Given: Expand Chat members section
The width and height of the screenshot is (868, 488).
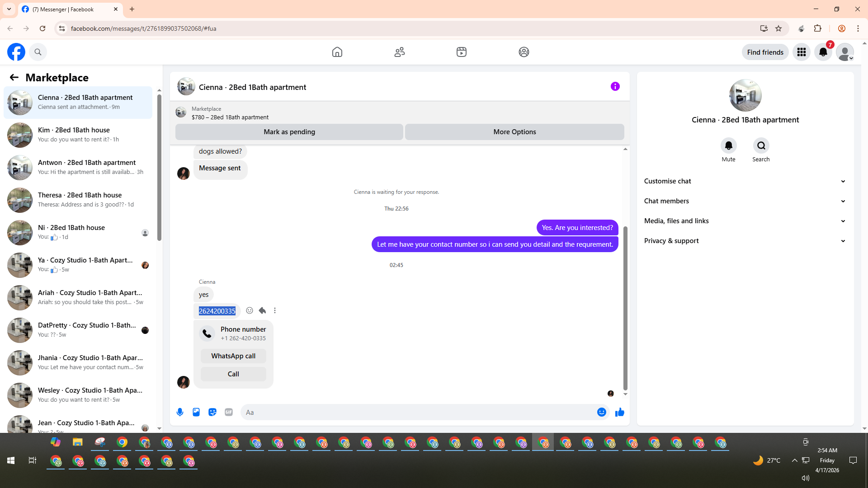Looking at the screenshot, I should click(x=745, y=201).
